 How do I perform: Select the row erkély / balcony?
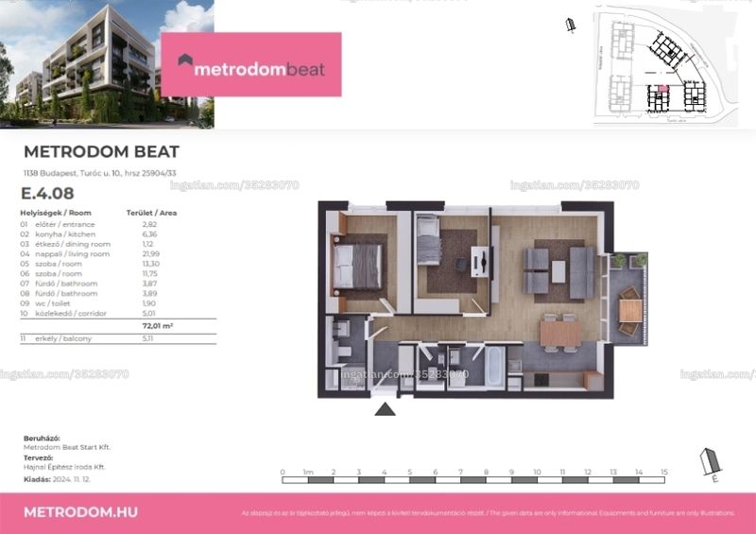[118, 338]
